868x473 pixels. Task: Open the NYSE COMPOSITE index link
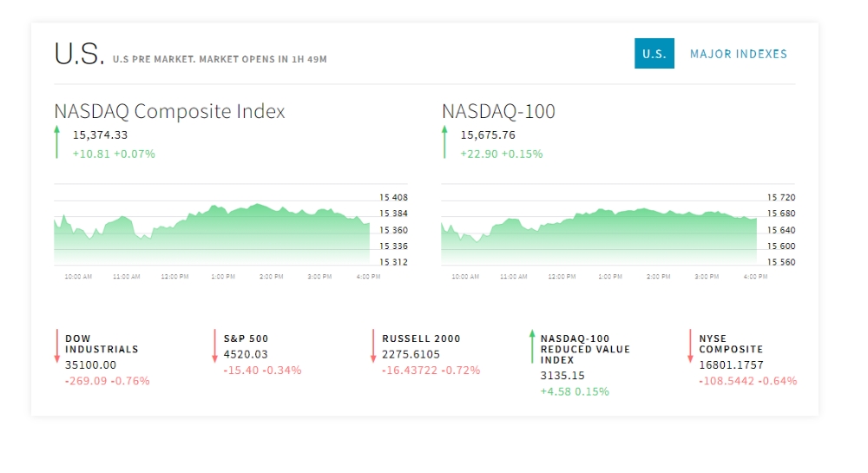[731, 344]
